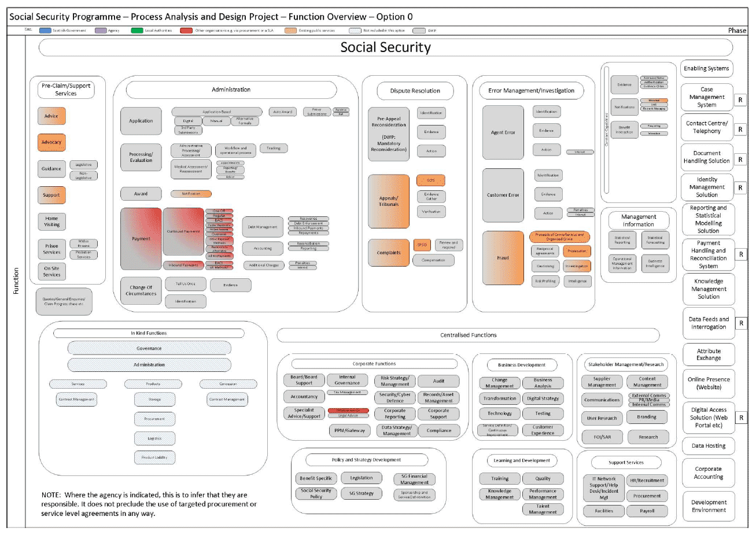
Task: Select the Centralised Functions header bar
Action: (468, 335)
